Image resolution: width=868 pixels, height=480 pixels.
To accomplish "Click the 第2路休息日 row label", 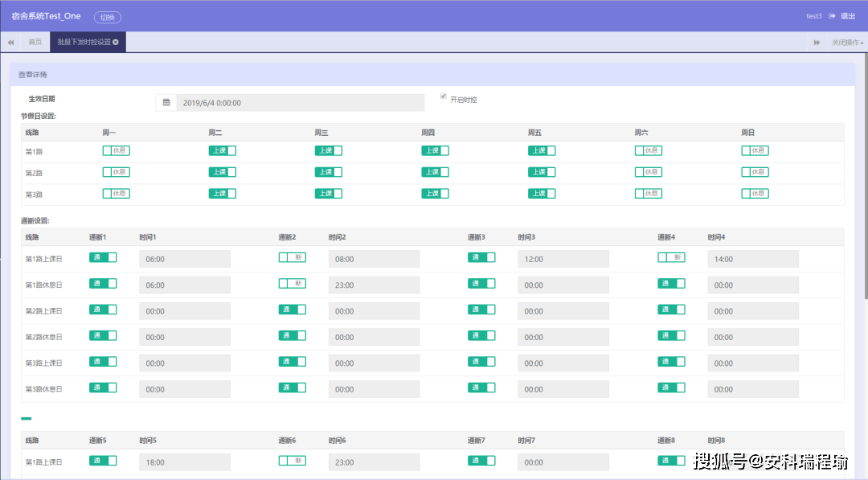I will tap(43, 337).
